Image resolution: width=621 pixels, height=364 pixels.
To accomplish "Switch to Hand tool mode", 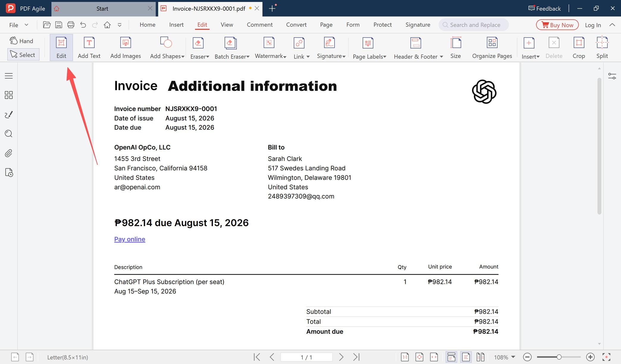I will pyautogui.click(x=22, y=41).
